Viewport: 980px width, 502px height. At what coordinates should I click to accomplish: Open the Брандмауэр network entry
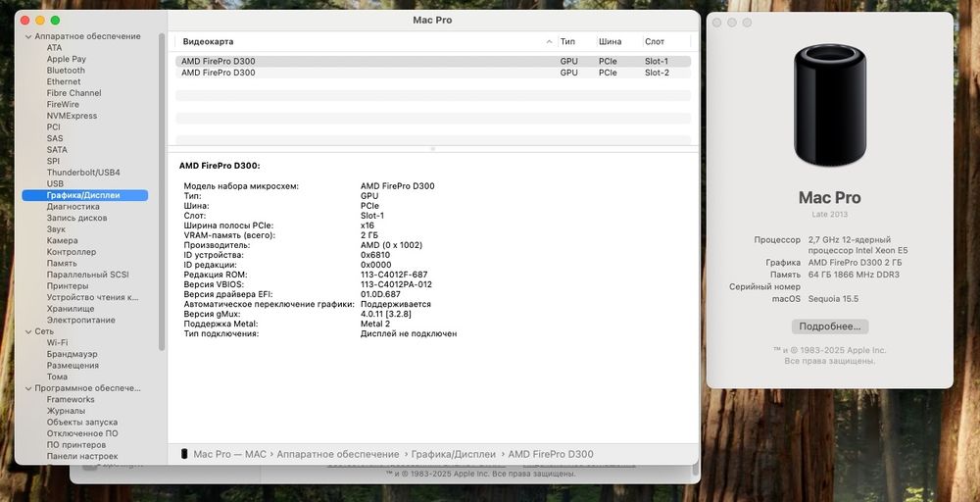click(72, 354)
